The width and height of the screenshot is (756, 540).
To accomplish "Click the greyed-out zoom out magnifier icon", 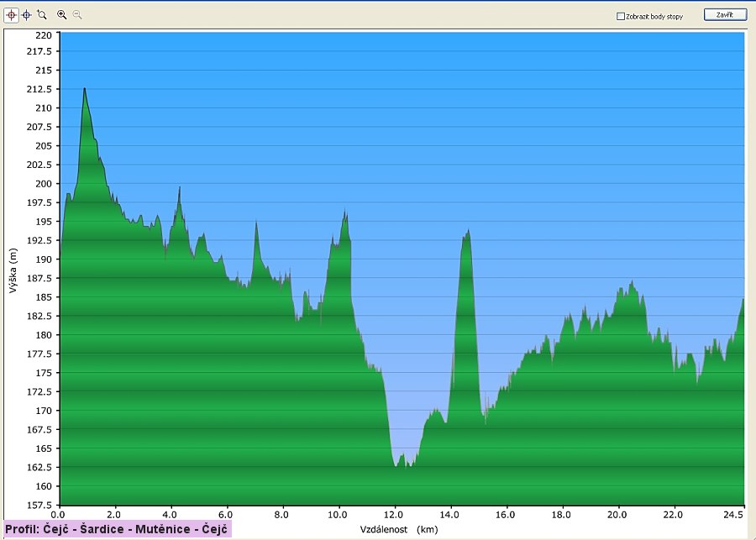I will 77,14.
